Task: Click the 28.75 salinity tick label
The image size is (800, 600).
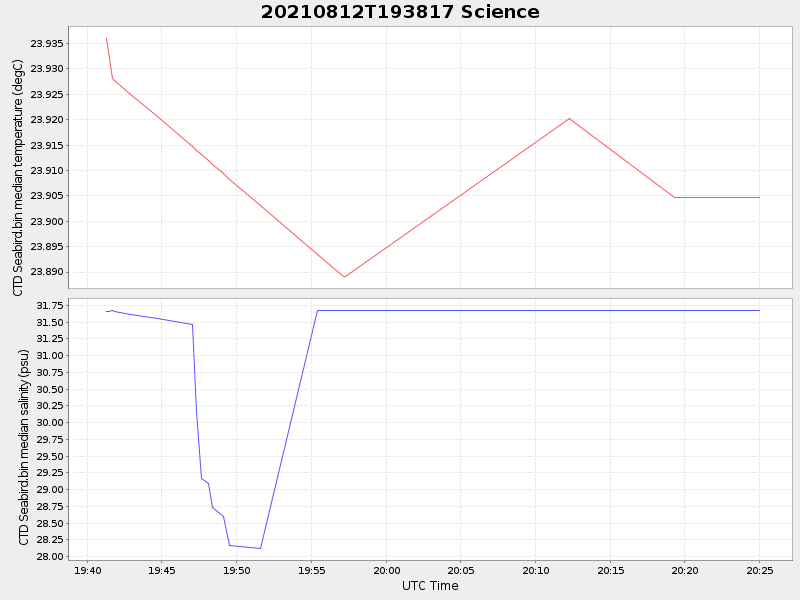Action: click(50, 506)
